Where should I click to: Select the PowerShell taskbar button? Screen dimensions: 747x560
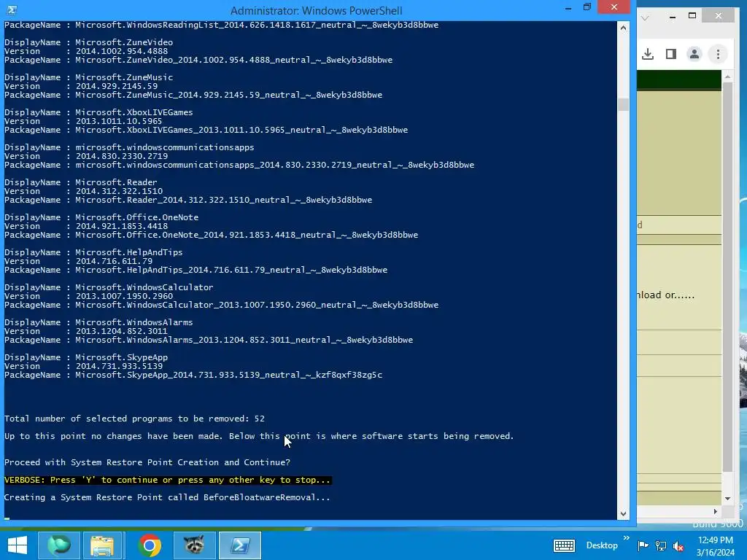click(x=239, y=545)
